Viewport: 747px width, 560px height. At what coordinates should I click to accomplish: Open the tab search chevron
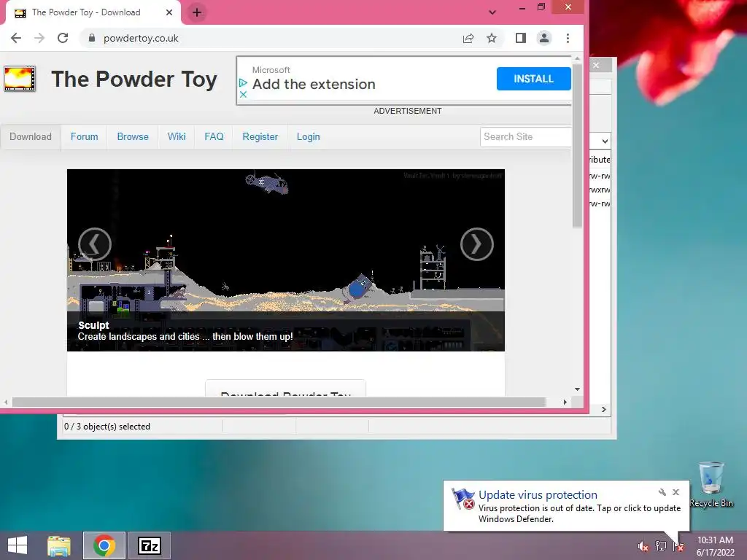point(492,12)
